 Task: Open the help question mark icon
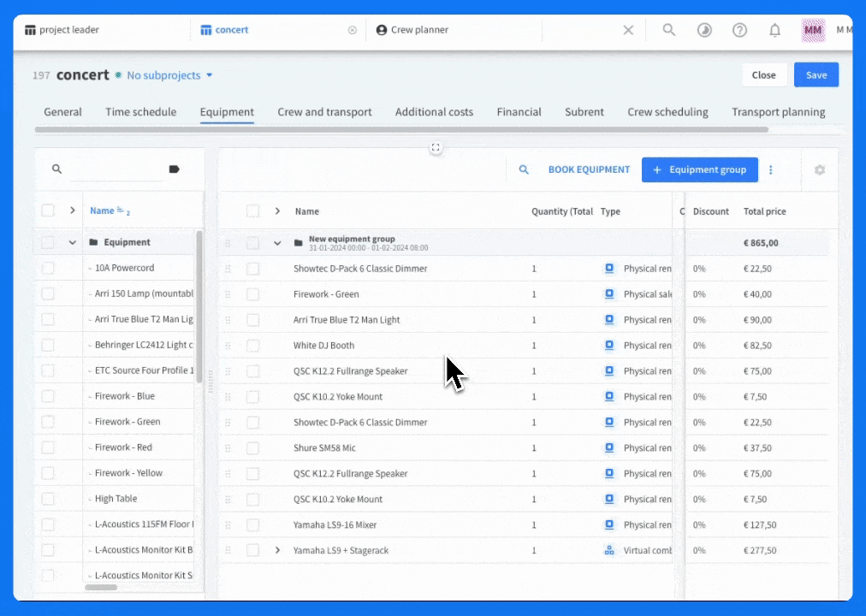pos(739,30)
